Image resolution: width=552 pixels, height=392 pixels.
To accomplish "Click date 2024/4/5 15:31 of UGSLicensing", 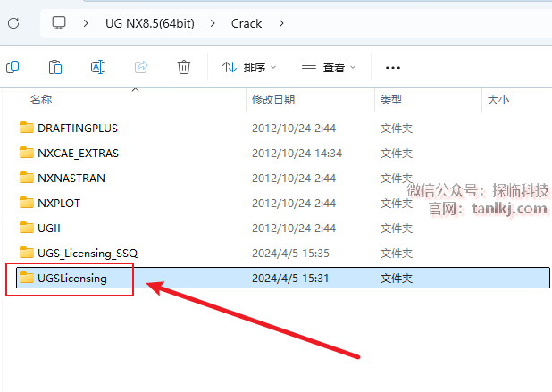I will [x=290, y=278].
